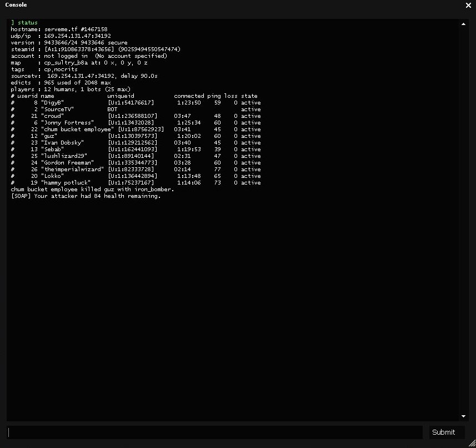Click "chum bucket employee" player row

coord(77,130)
